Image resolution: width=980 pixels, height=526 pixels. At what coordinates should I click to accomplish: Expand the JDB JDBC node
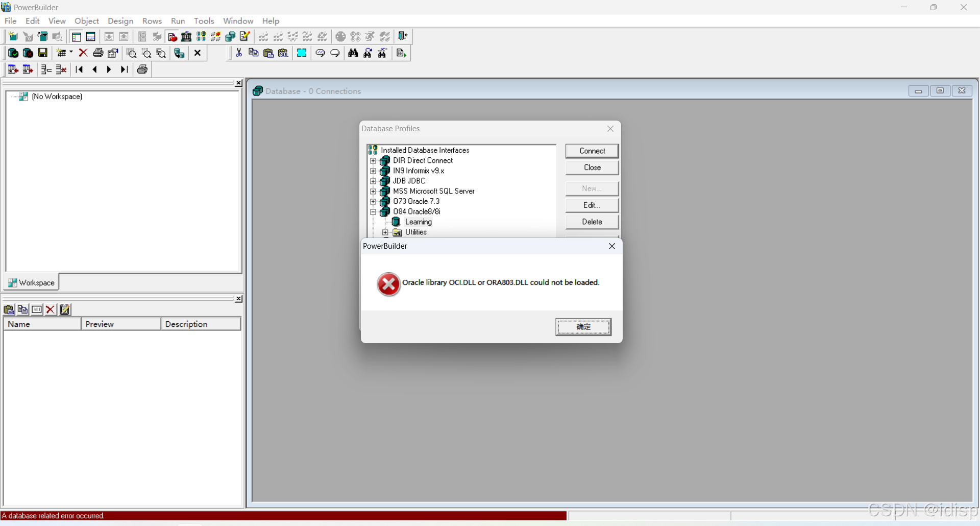pyautogui.click(x=373, y=181)
